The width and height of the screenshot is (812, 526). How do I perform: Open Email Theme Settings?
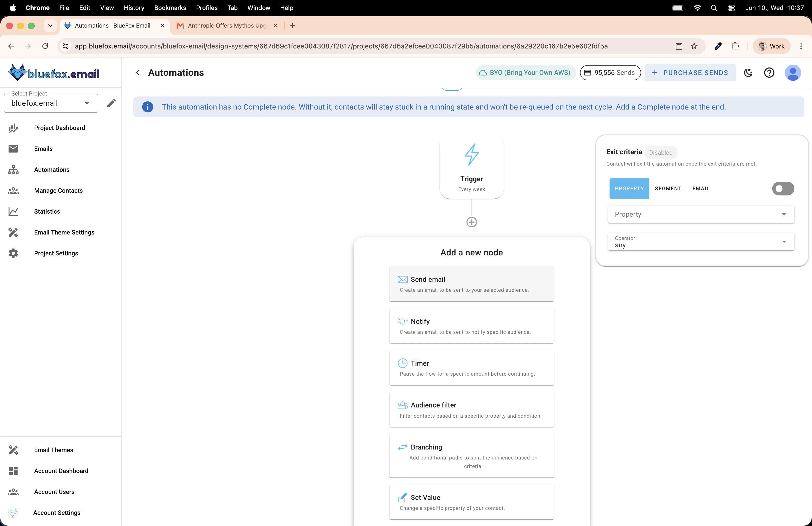point(64,232)
